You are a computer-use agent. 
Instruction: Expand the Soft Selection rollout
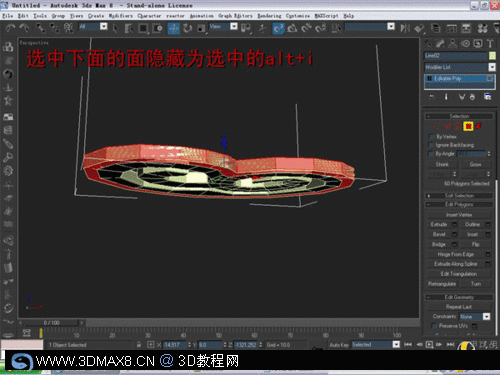[x=459, y=195]
